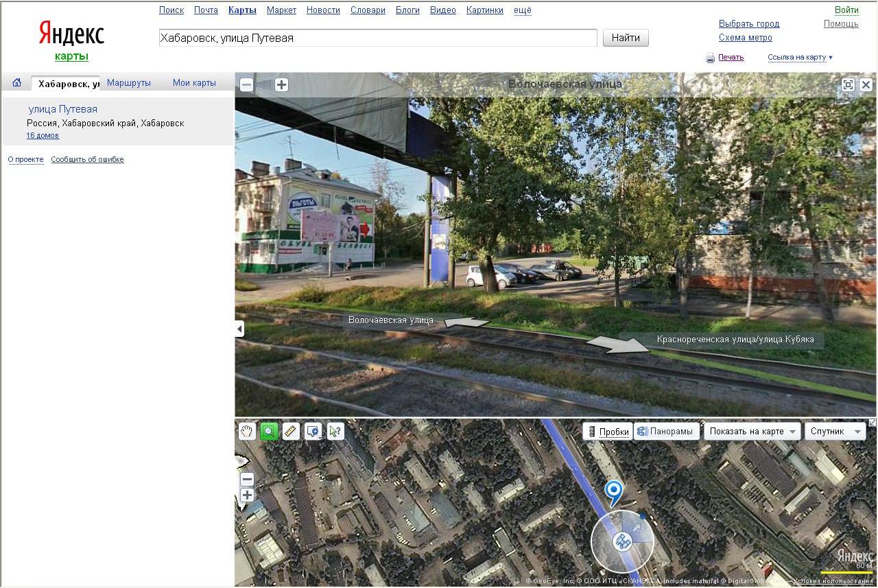
Task: Toggle the Пробки traffic layer
Action: coord(608,432)
